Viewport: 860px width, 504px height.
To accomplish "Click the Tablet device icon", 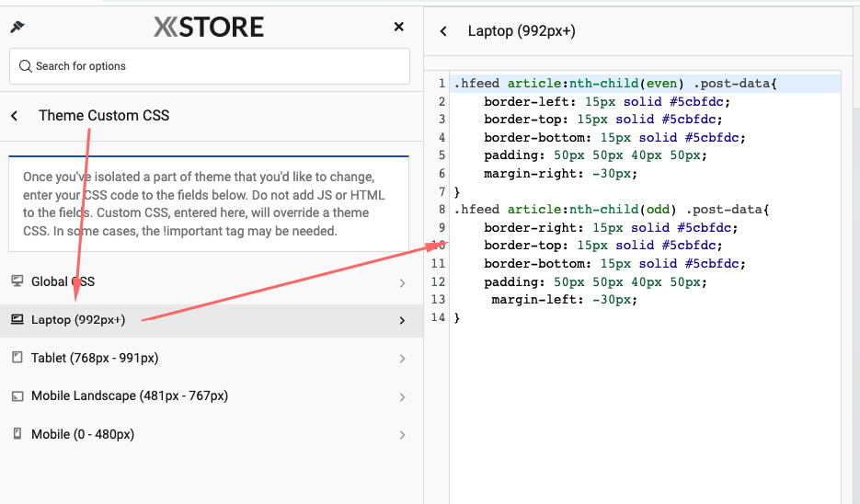I will point(17,358).
